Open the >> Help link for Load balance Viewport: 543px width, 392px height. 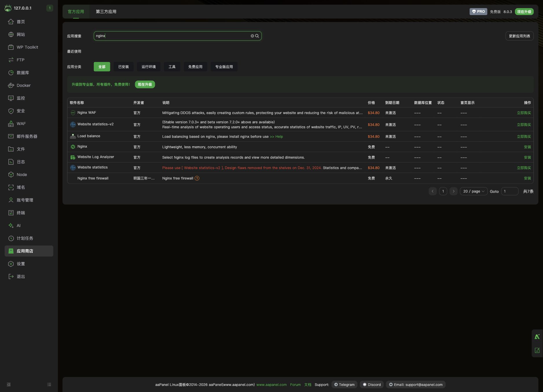pyautogui.click(x=276, y=137)
